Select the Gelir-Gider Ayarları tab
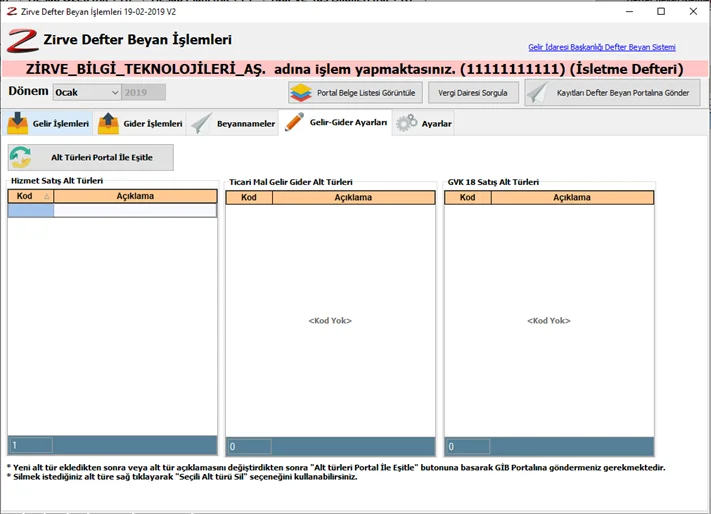 (336, 122)
